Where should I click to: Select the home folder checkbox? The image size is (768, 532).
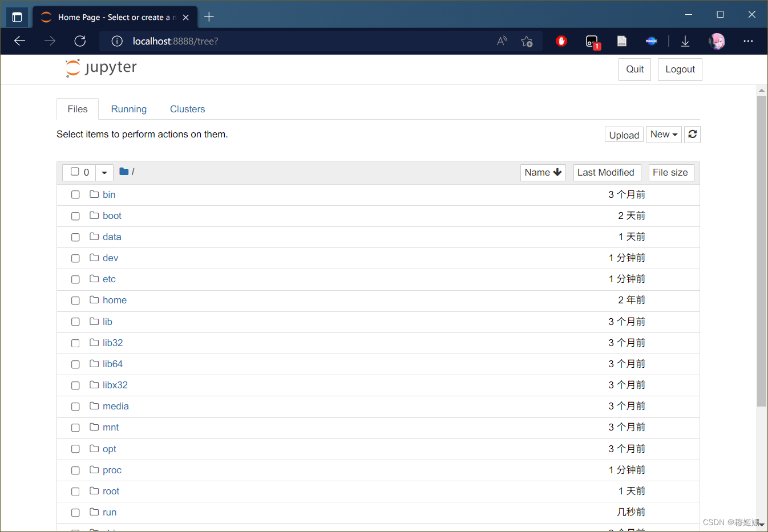[75, 300]
